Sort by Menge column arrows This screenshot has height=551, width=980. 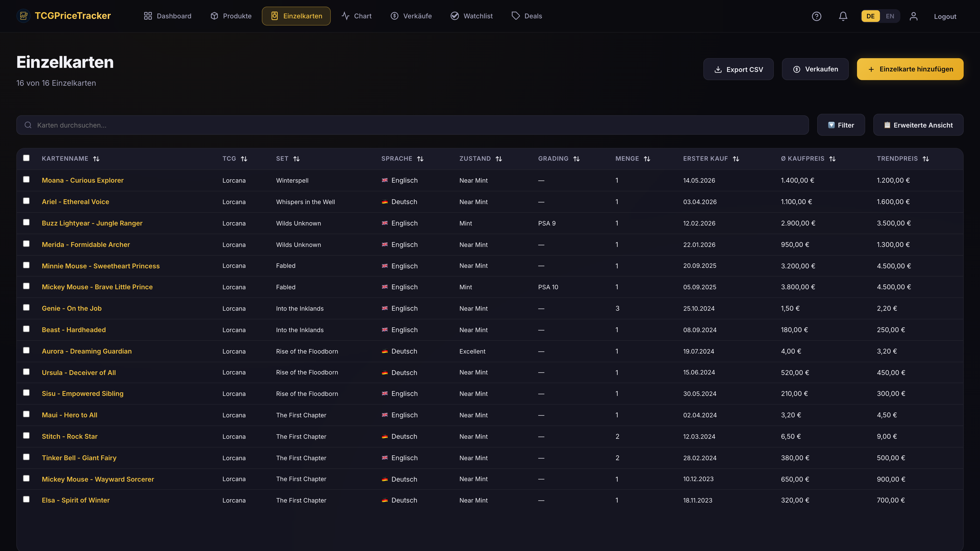pos(647,159)
